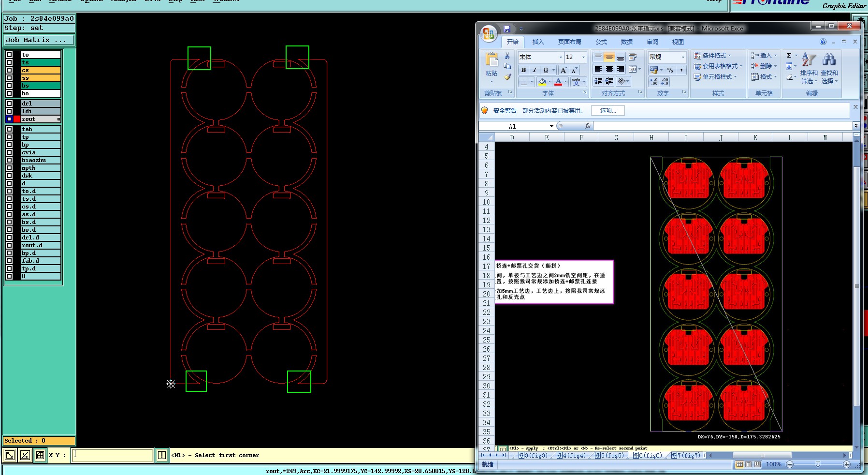Toggle the 'biaozhu' layer checkbox
The width and height of the screenshot is (868, 475).
pyautogui.click(x=9, y=160)
